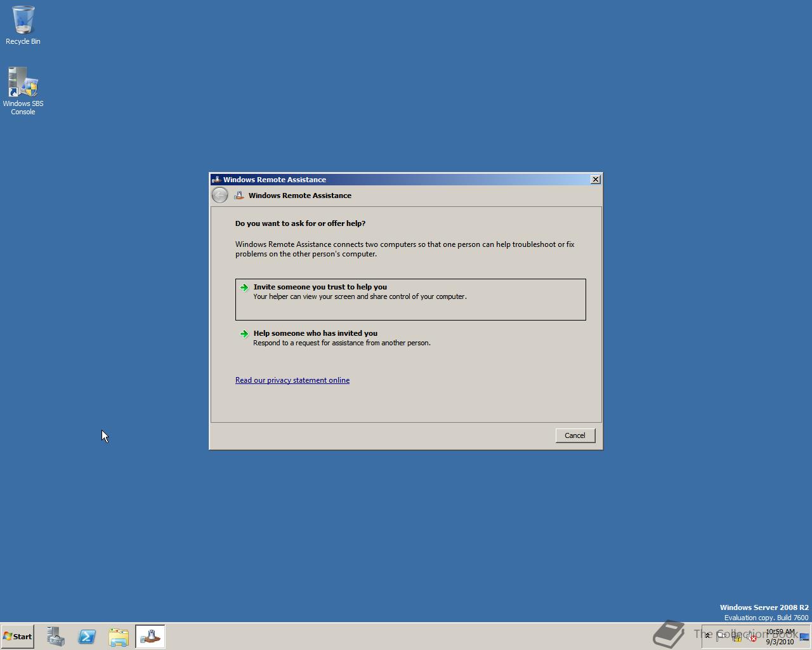The height and width of the screenshot is (650, 812).
Task: Click network warning tray icon
Action: click(x=737, y=637)
